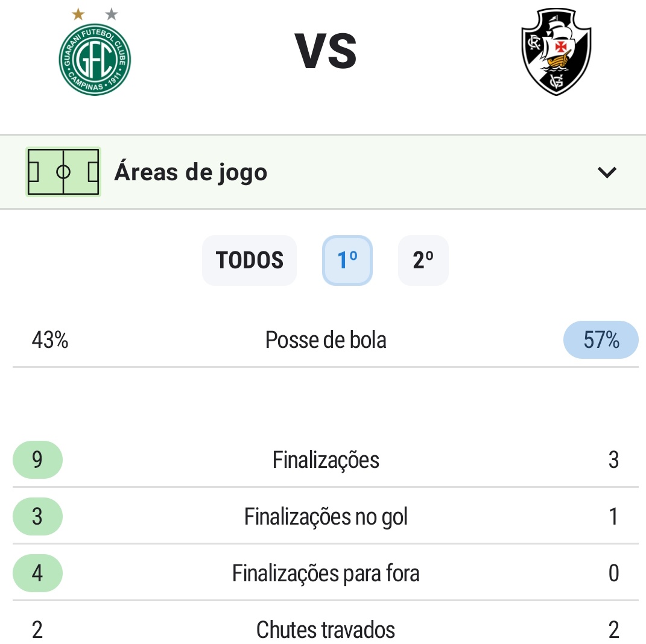This screenshot has height=644, width=646.
Task: Select the 1º half tab
Action: (347, 260)
